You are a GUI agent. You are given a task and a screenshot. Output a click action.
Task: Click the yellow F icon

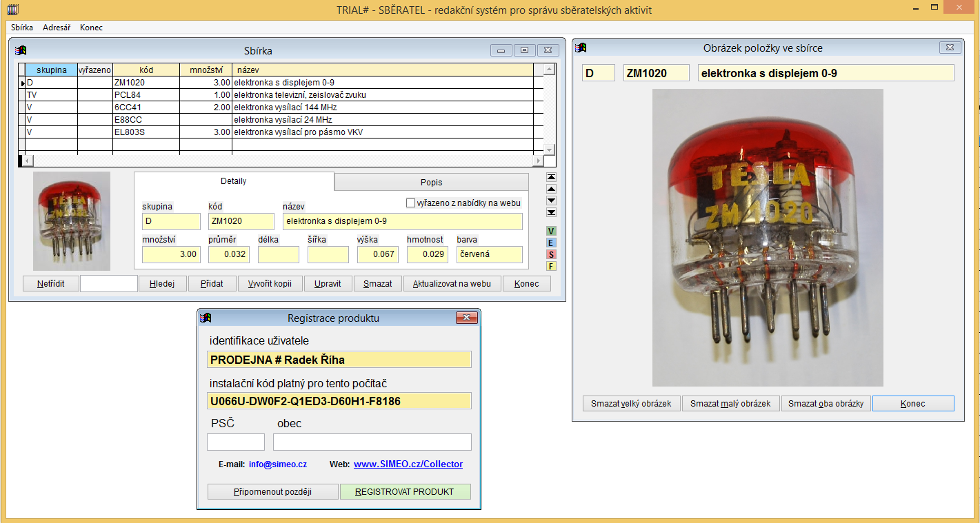point(551,266)
